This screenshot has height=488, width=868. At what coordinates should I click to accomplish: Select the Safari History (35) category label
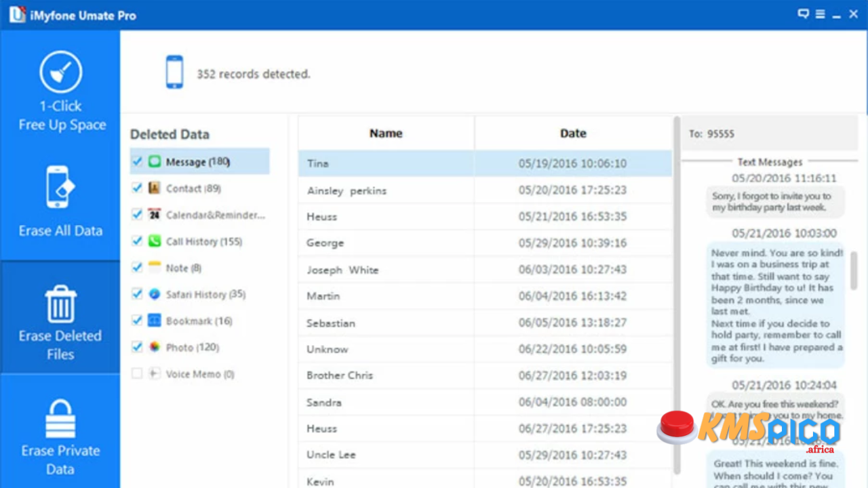click(x=205, y=294)
